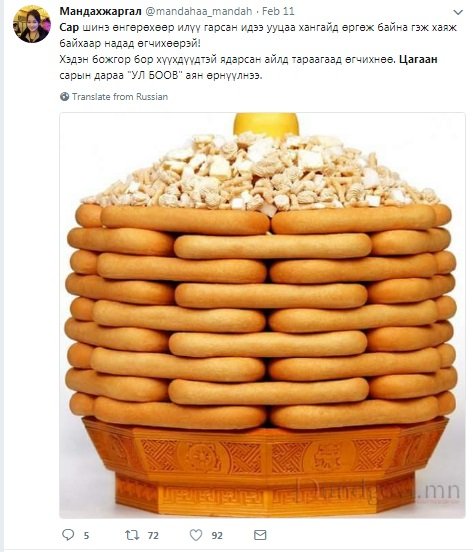This screenshot has height=552, width=473.
Task: Like the tweet with the heart icon
Action: (x=196, y=535)
